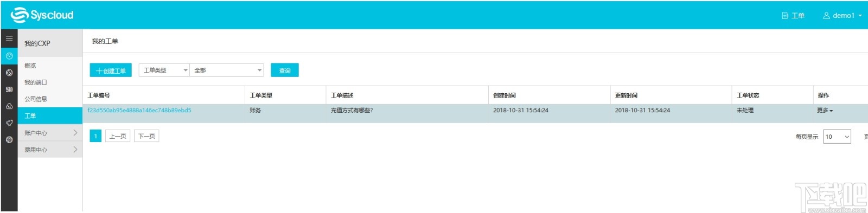The height and width of the screenshot is (213, 868).
Task: Go to page 1
Action: coord(95,136)
